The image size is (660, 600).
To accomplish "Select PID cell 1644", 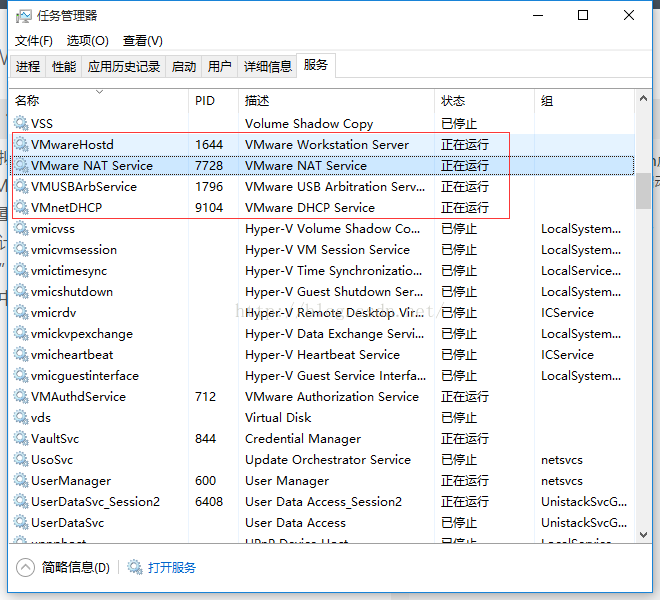I will [209, 144].
